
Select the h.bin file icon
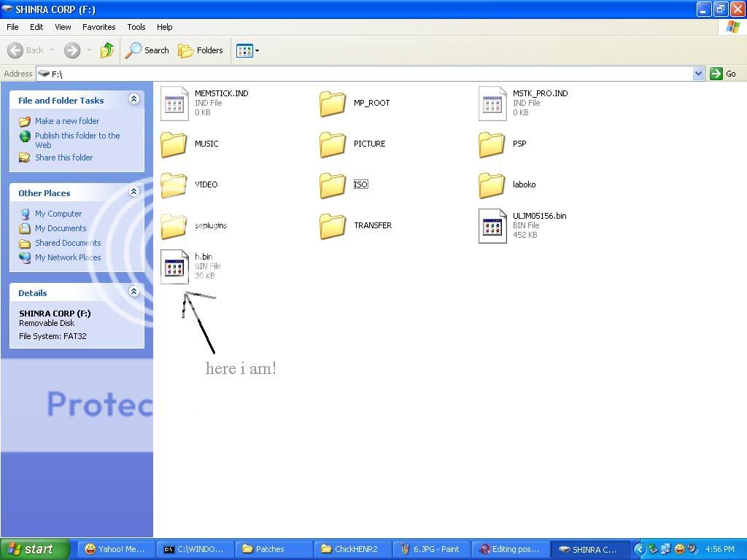(174, 267)
